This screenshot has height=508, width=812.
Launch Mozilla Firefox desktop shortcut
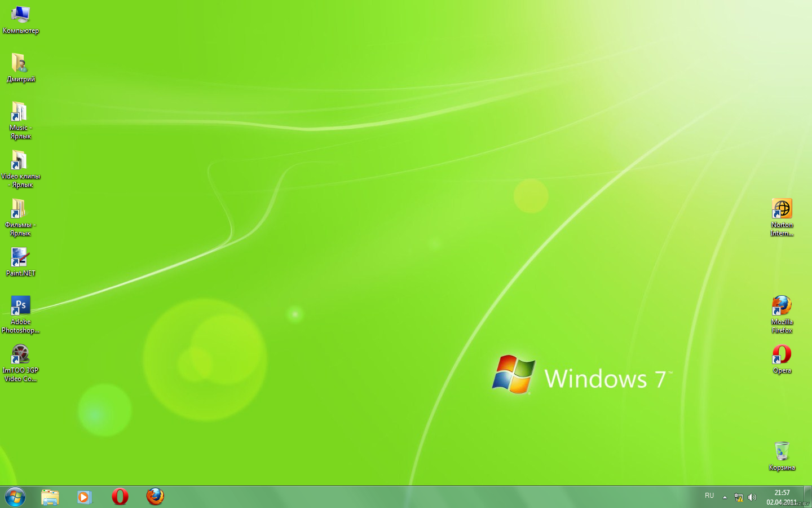[782, 315]
